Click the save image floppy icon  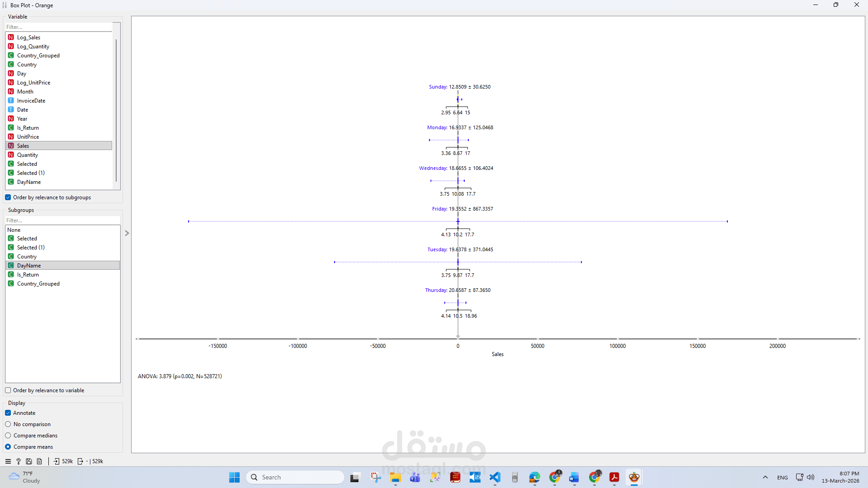[29, 461]
